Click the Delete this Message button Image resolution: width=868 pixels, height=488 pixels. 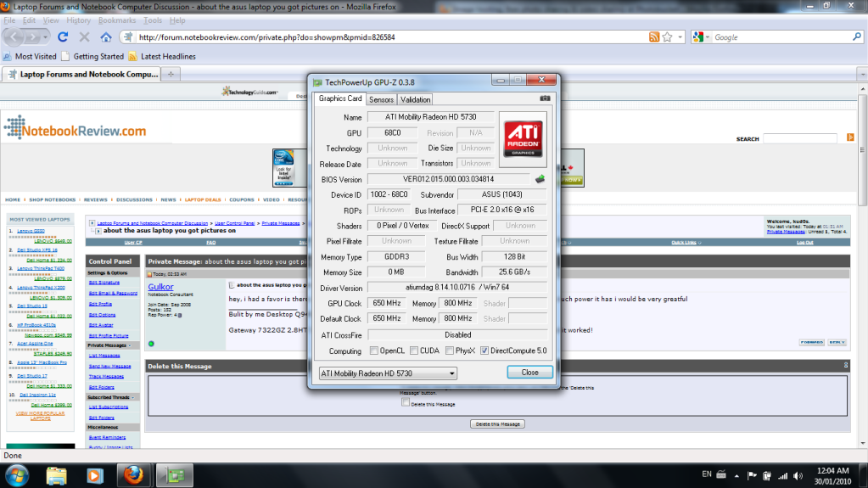coord(497,424)
